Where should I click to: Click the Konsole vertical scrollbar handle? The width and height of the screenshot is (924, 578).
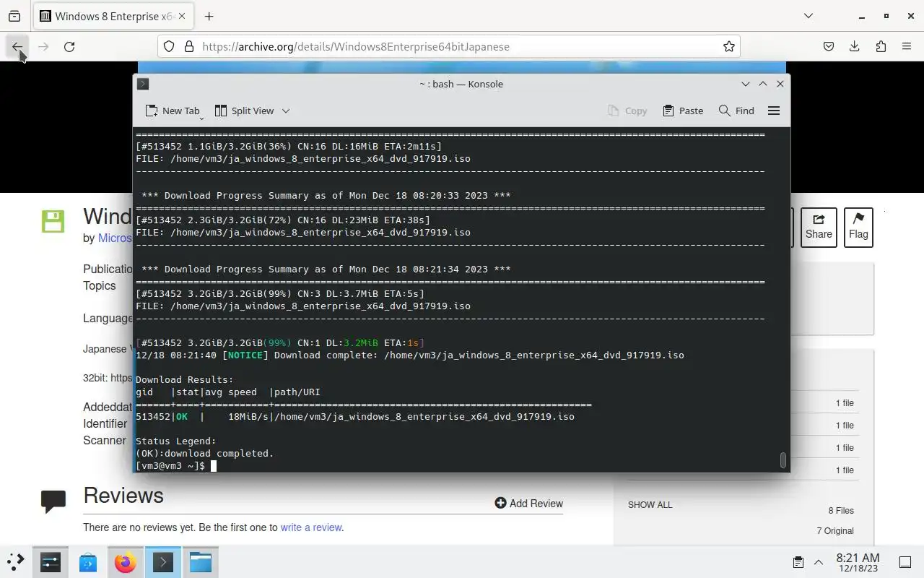(x=783, y=460)
